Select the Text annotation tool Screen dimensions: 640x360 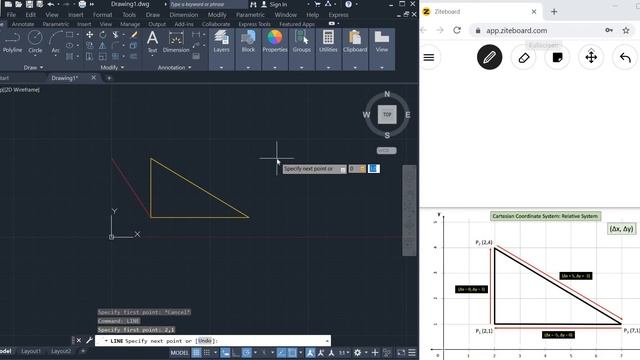point(152,42)
